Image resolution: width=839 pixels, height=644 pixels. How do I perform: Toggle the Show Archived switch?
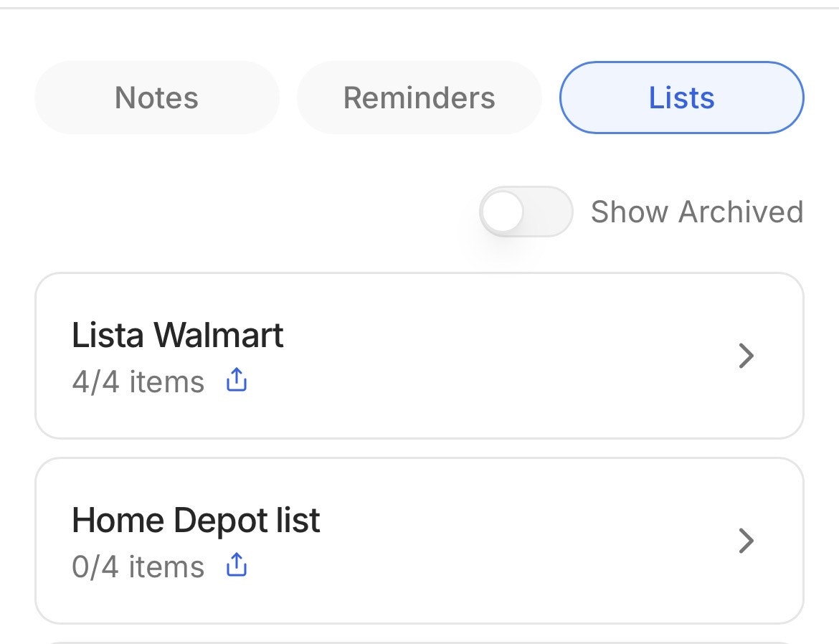click(x=526, y=212)
